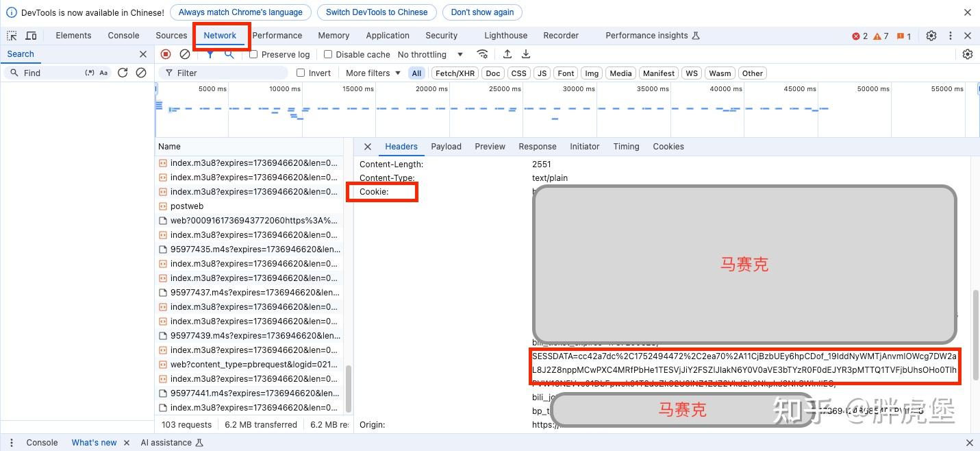Click the import HAR file icon
This screenshot has width=980, height=451.
pos(507,54)
